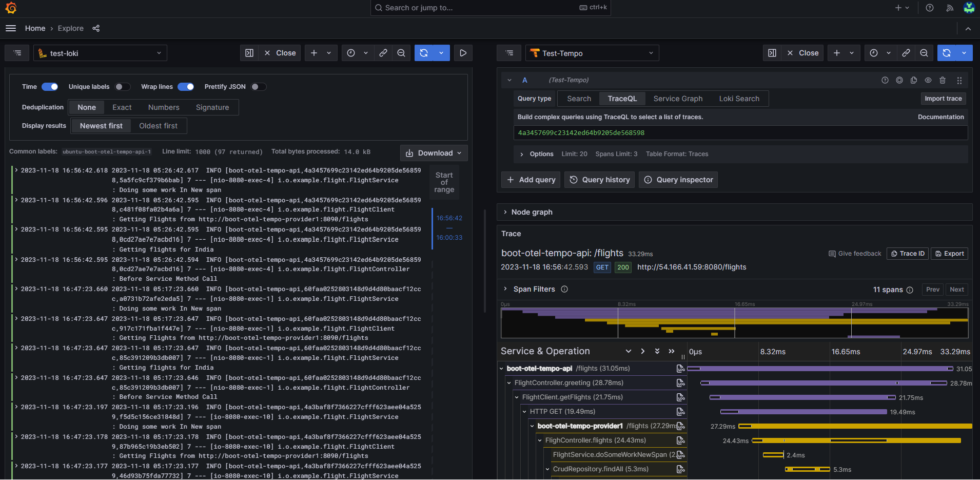The width and height of the screenshot is (980, 480).
Task: Zoom out the time range with the magnifier icon
Action: point(401,52)
